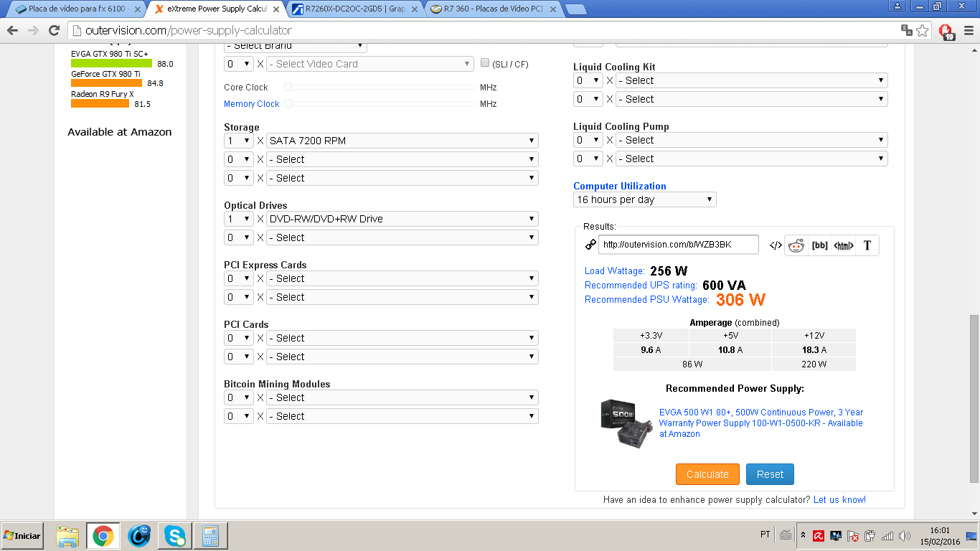Open the file explorer from the taskbar
Viewport: 980px width, 551px height.
67,536
